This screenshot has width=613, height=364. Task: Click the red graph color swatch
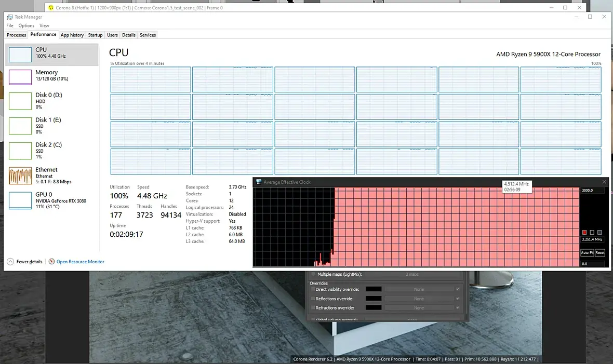[x=584, y=232]
